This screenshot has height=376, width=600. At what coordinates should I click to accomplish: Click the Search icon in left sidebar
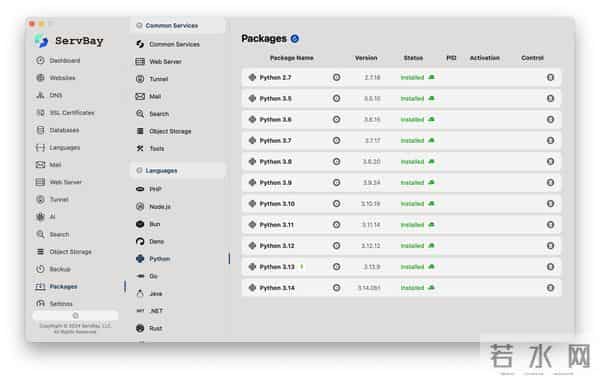[x=40, y=234]
